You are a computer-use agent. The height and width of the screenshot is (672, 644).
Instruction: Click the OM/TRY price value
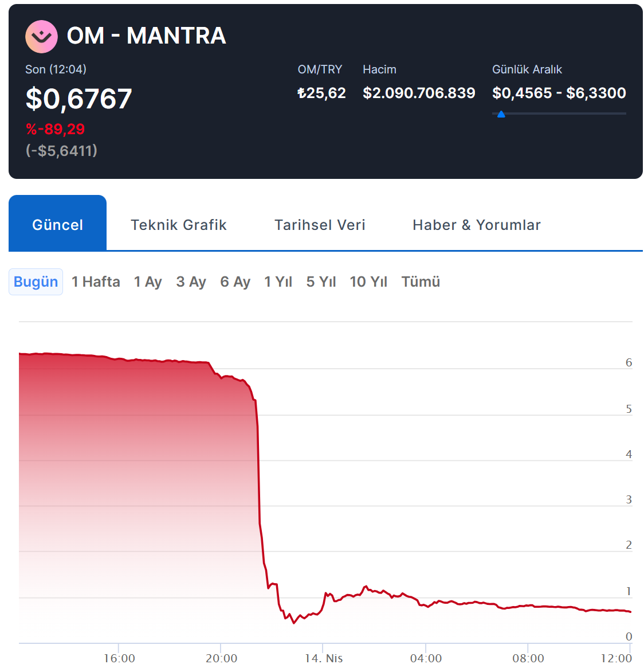click(x=321, y=93)
